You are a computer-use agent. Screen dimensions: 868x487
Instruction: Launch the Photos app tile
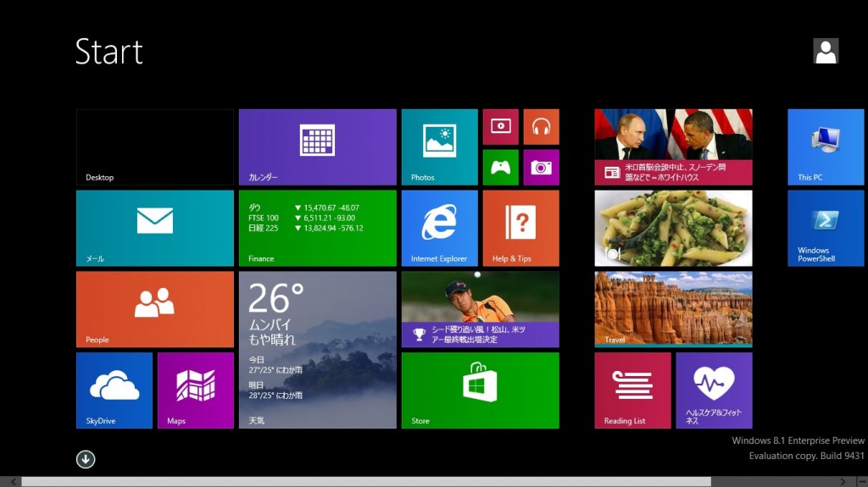pos(440,147)
